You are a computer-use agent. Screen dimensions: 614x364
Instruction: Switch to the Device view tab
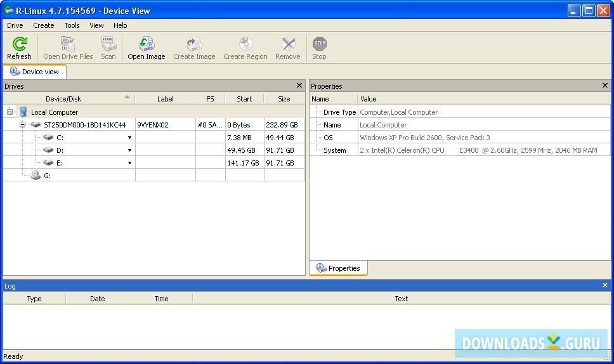coord(35,72)
